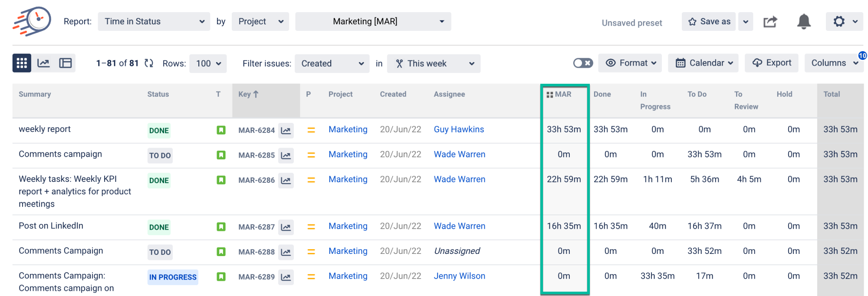Click the Unsaved preset label
868x296 pixels.
pyautogui.click(x=632, y=23)
